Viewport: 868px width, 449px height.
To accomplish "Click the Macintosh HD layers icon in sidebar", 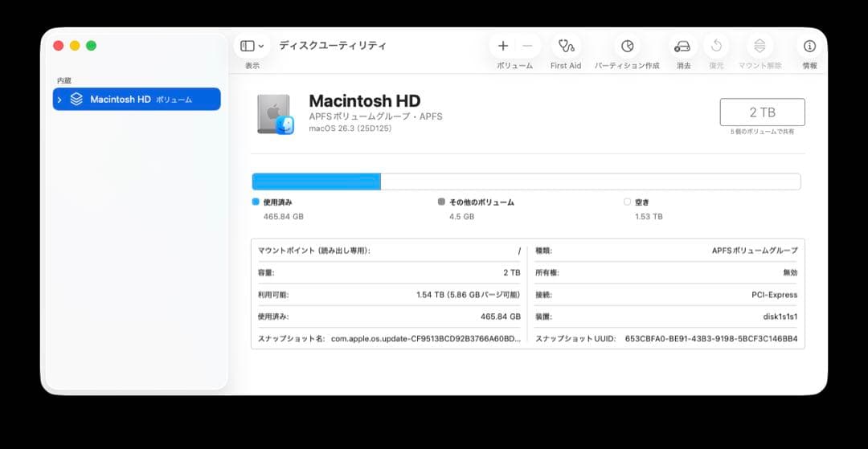I will (x=76, y=100).
